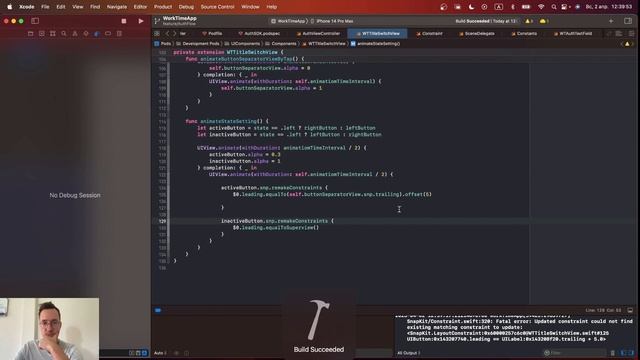The image size is (640, 360).
Task: Open the All Output console dropdown
Action: (x=409, y=353)
